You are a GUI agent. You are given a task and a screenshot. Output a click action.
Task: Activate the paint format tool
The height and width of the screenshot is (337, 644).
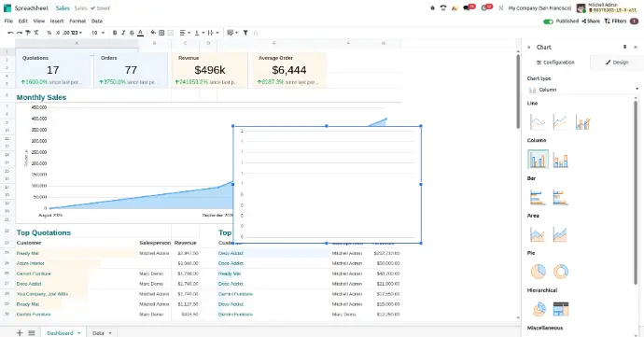(x=28, y=33)
